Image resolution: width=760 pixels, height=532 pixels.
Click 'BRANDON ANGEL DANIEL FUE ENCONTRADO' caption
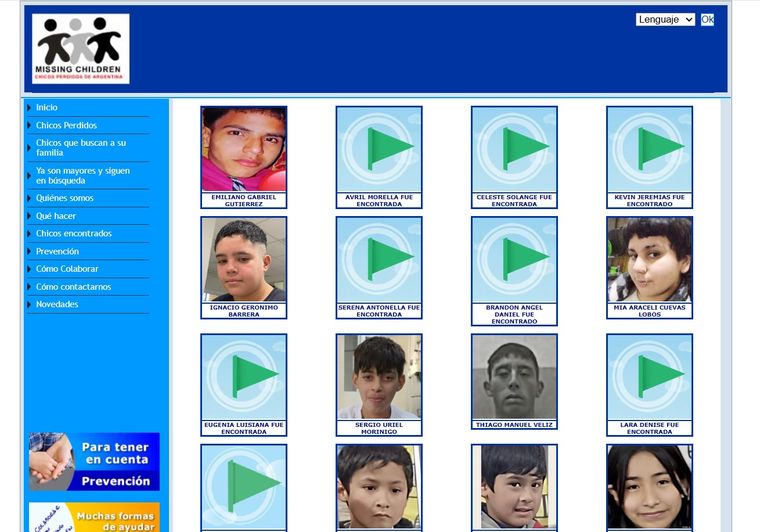coord(514,314)
